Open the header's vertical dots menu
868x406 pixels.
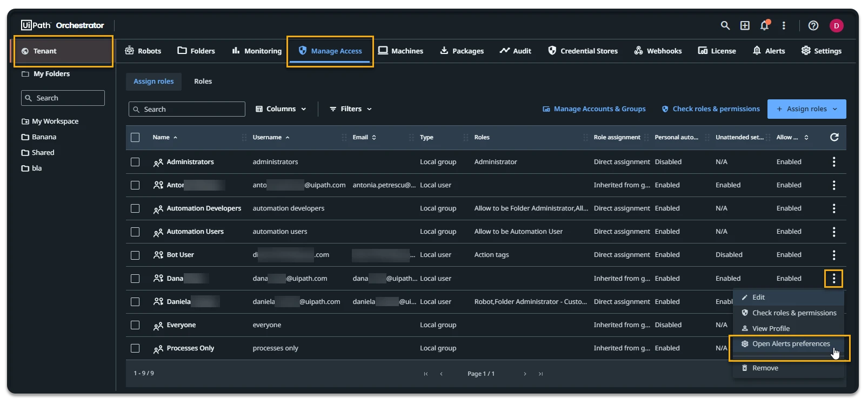tap(784, 25)
